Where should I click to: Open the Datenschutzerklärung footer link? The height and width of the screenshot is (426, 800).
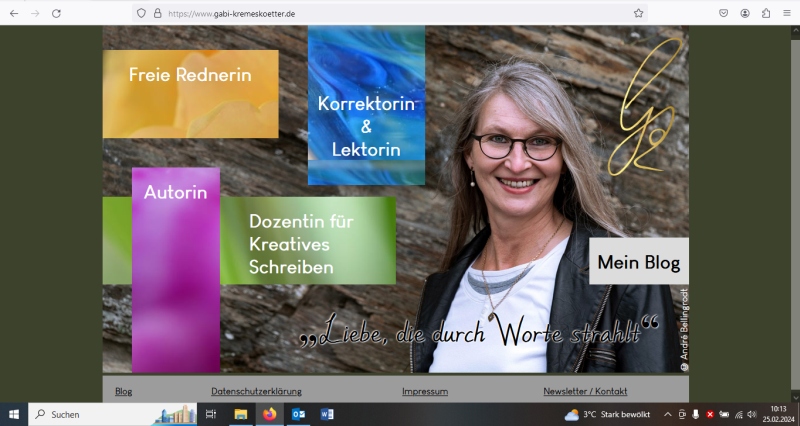point(256,391)
